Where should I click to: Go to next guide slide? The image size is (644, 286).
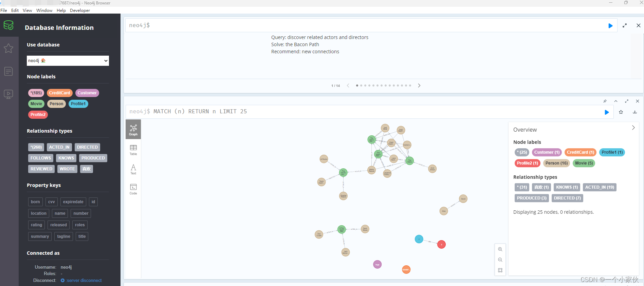pyautogui.click(x=419, y=85)
